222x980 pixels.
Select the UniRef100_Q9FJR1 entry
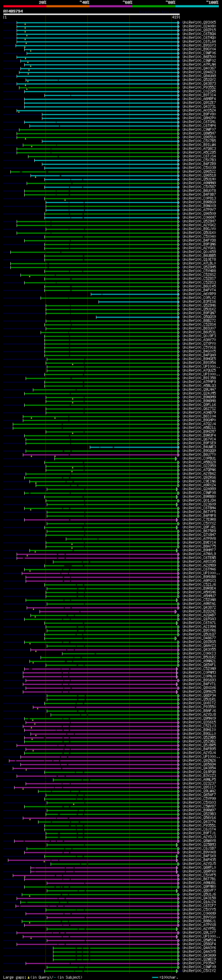pyautogui.click(x=199, y=527)
